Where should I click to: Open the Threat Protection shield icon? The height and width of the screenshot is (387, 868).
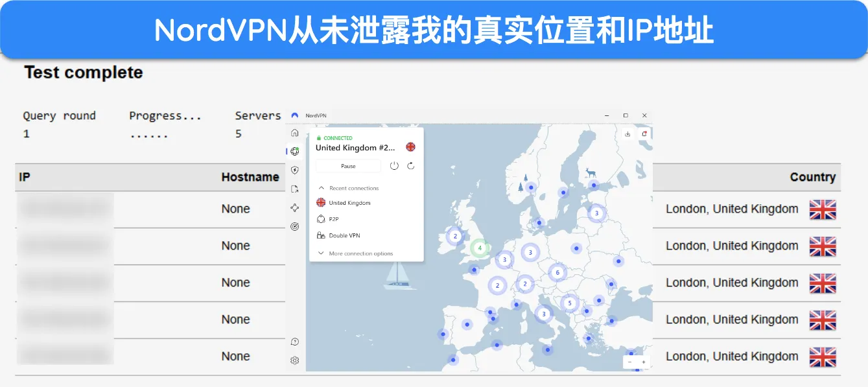[x=295, y=170]
